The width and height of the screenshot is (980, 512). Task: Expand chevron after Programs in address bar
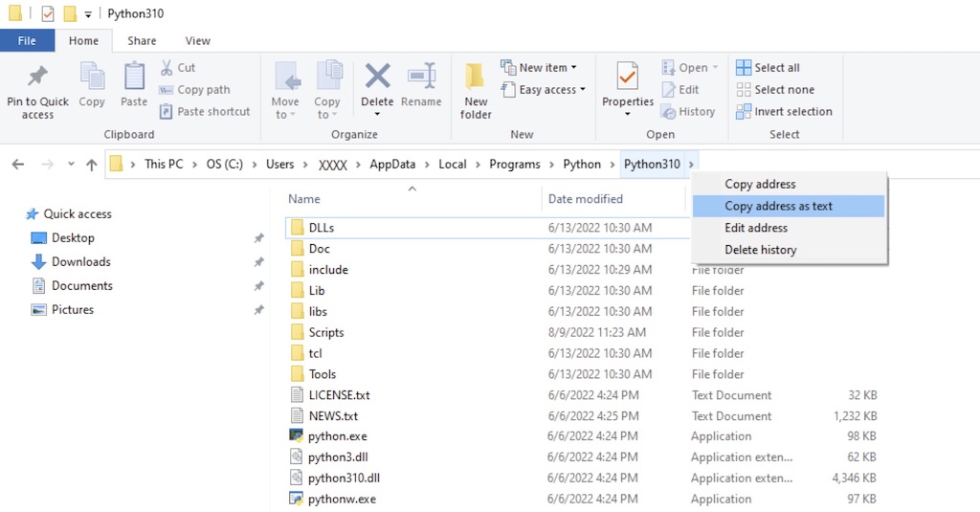click(x=552, y=165)
